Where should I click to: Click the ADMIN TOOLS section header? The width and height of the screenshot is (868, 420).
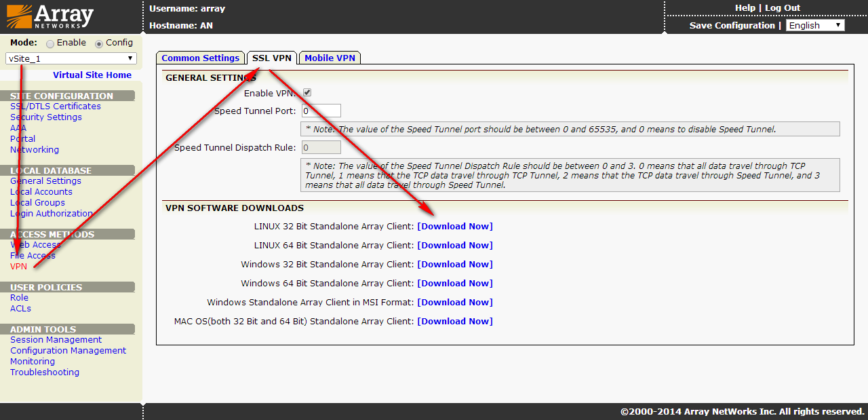point(68,329)
